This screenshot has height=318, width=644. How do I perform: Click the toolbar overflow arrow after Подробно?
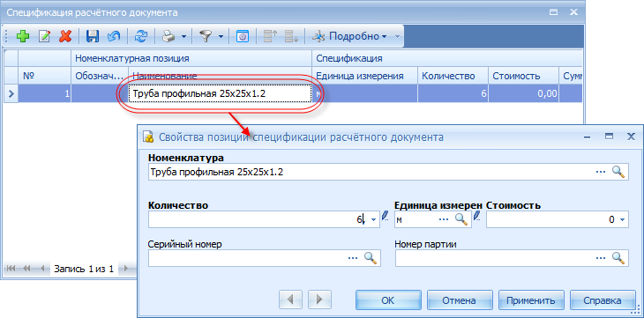click(397, 36)
